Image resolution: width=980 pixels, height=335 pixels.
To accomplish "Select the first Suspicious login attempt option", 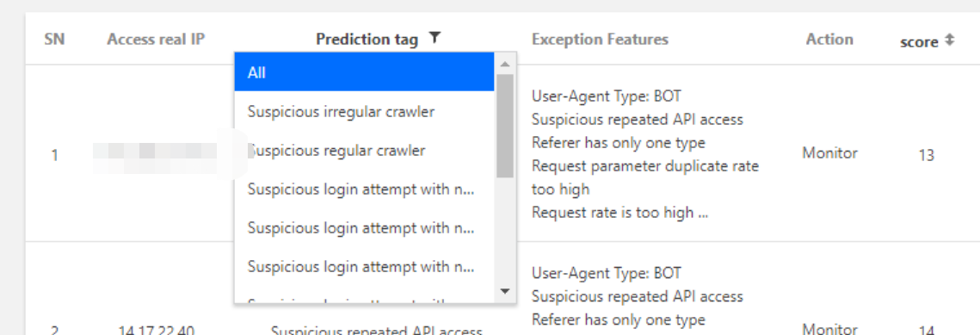I will point(364,189).
